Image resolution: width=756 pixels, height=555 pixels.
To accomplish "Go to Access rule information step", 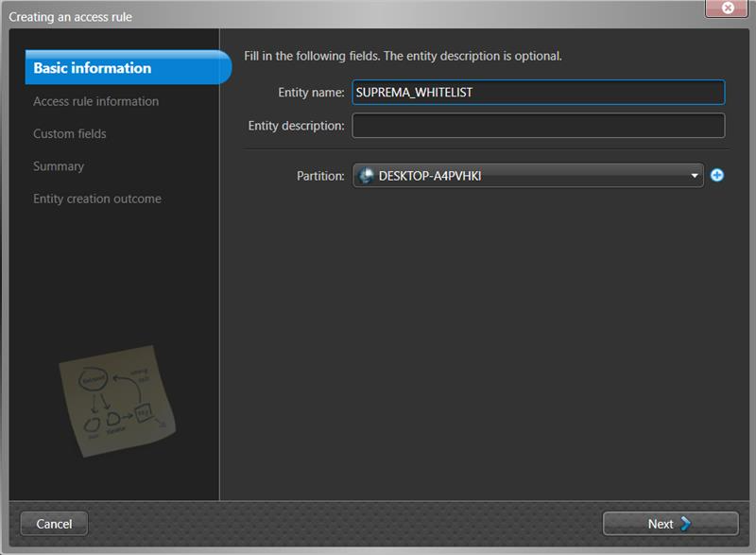I will [x=96, y=101].
